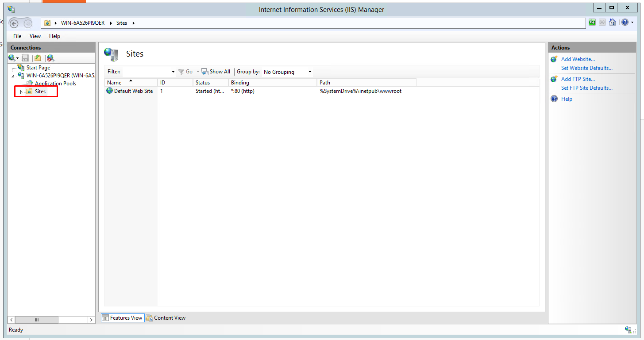Sort by the Binding column header

point(273,83)
